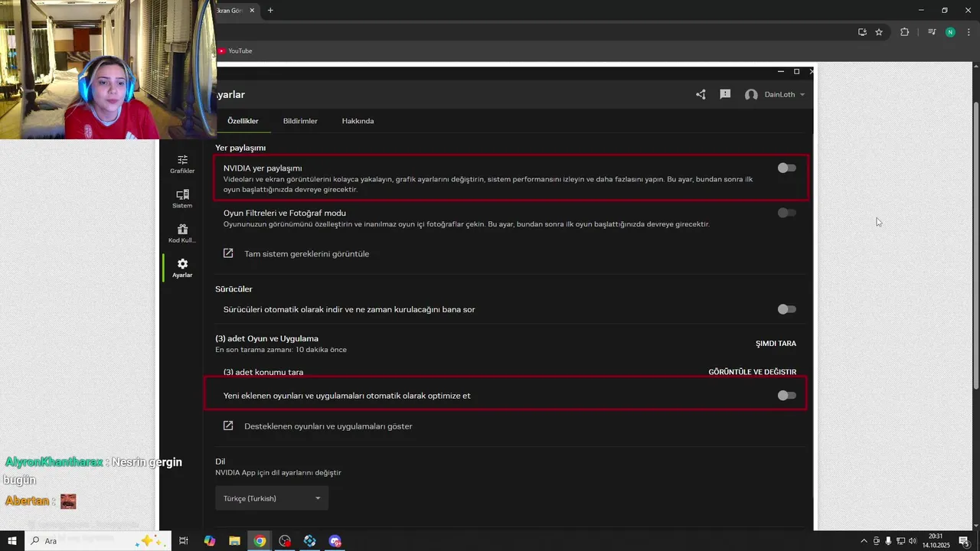Viewport: 980px width, 551px height.
Task: Expand the DainLoth account dropdown arrow
Action: [802, 95]
